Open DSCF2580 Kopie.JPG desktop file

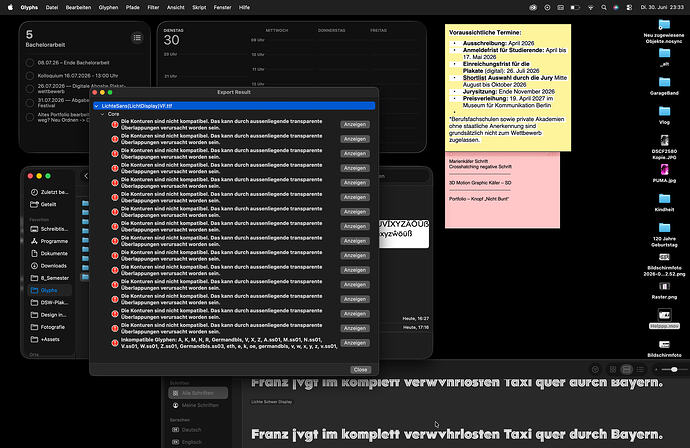[664, 147]
